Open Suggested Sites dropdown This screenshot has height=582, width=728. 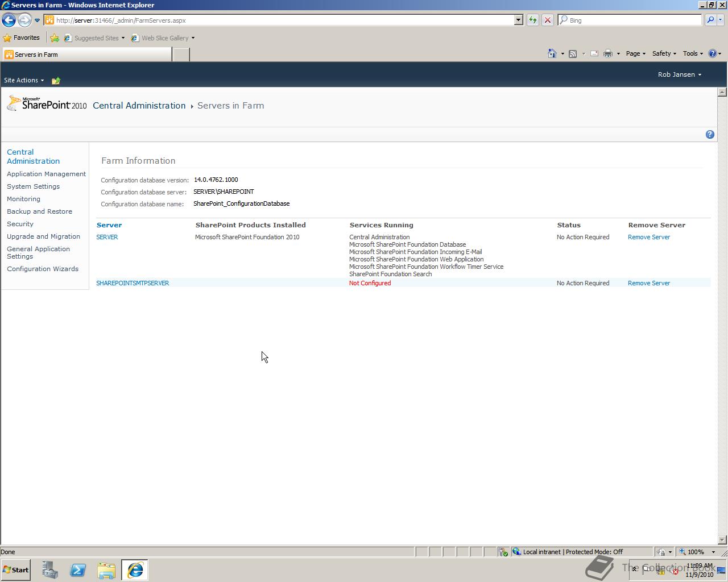[x=94, y=38]
